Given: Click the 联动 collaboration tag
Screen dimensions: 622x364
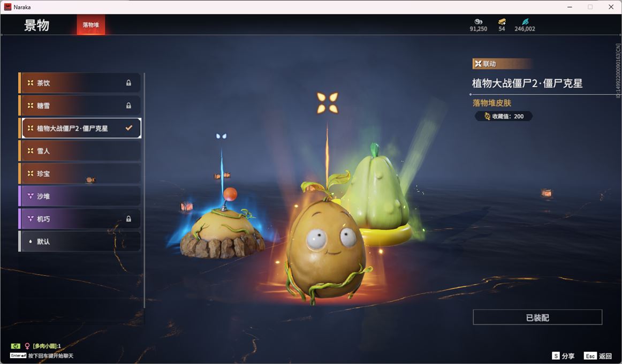Looking at the screenshot, I should click(x=502, y=64).
